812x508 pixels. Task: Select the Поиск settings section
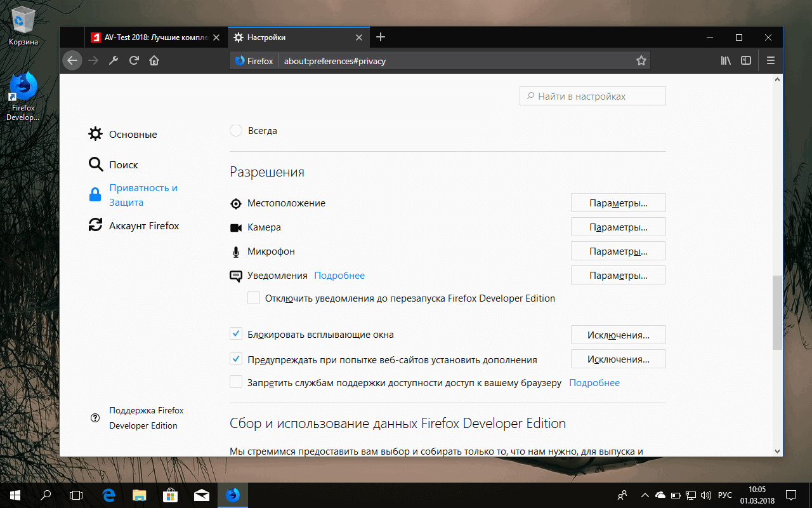point(123,164)
